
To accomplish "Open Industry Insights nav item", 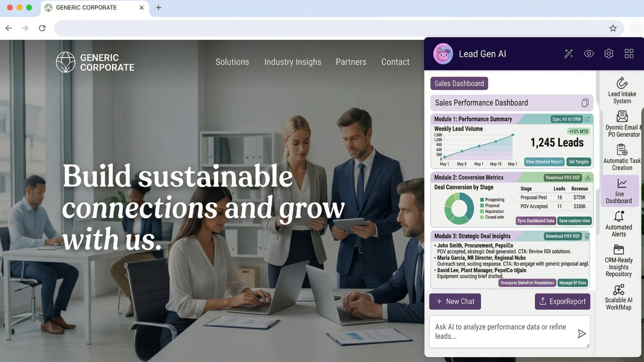I will [x=292, y=62].
